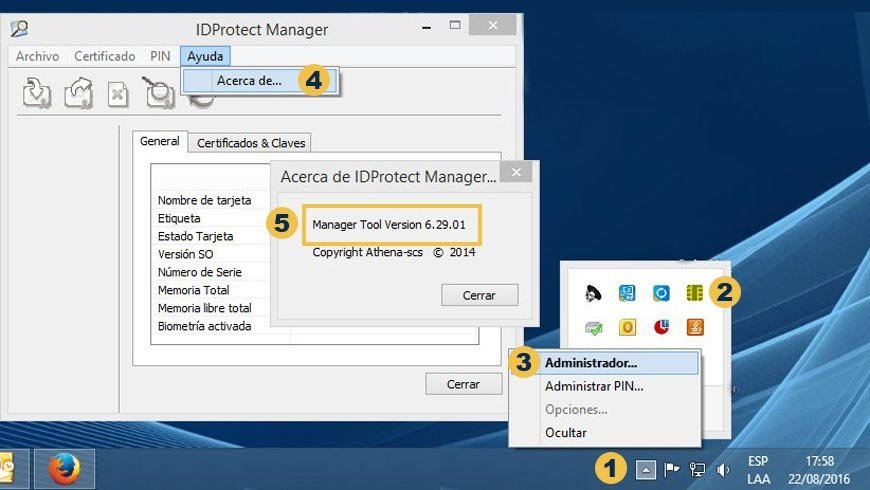Screen dimensions: 870x490
Task: Switch to the General tab
Action: pyautogui.click(x=160, y=141)
